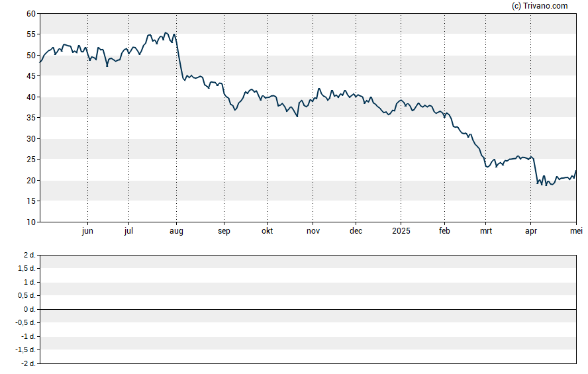Click the '2 d.' label on lower chart
588x374 pixels.
tap(29, 256)
